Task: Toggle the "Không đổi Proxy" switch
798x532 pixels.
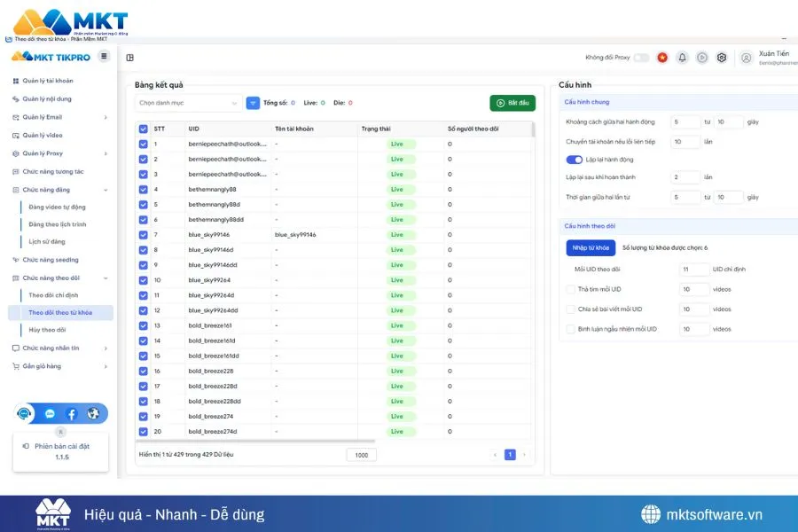Action: coord(641,58)
